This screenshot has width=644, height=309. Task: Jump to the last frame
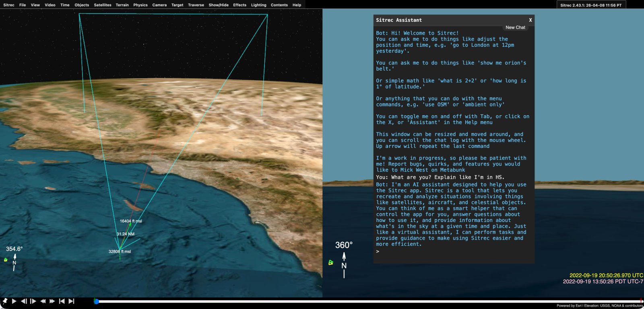(71, 301)
